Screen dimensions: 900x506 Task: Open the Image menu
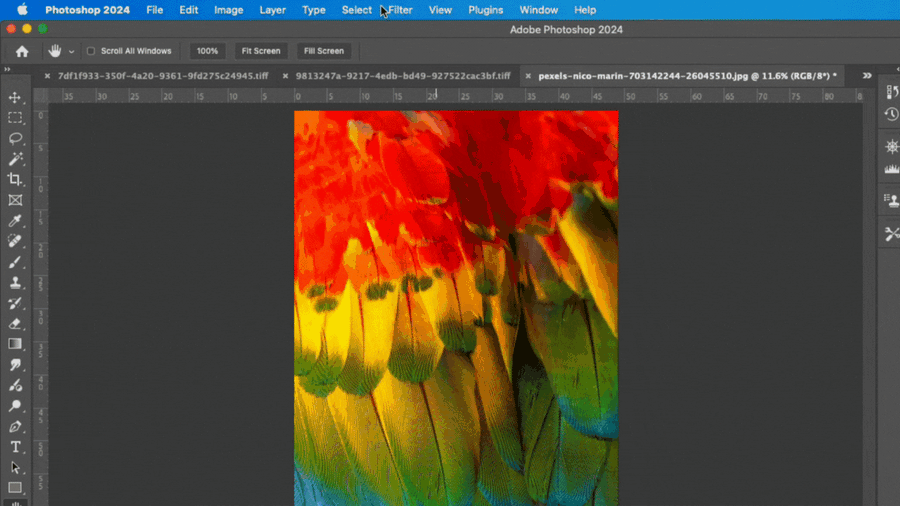[228, 10]
